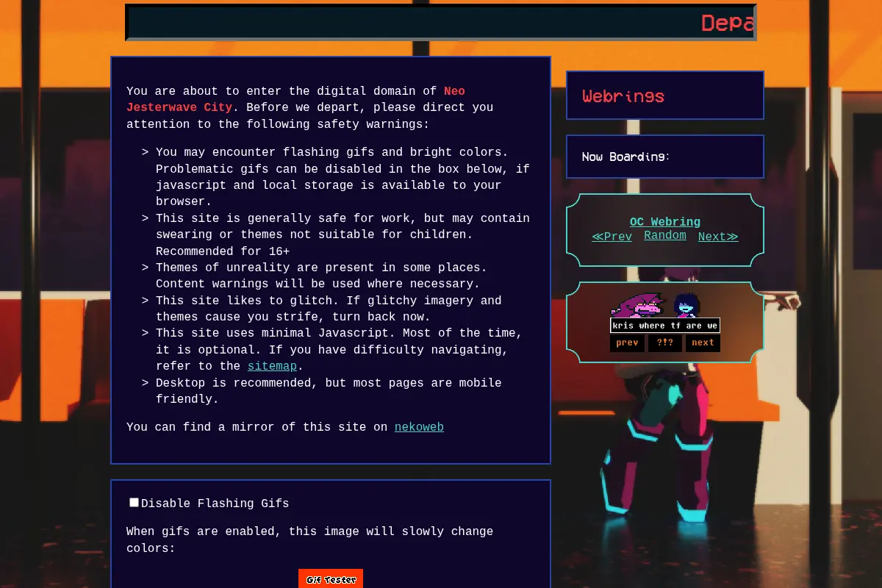Click the 'This site likes to glitch' warning
882x588 pixels.
329,309
